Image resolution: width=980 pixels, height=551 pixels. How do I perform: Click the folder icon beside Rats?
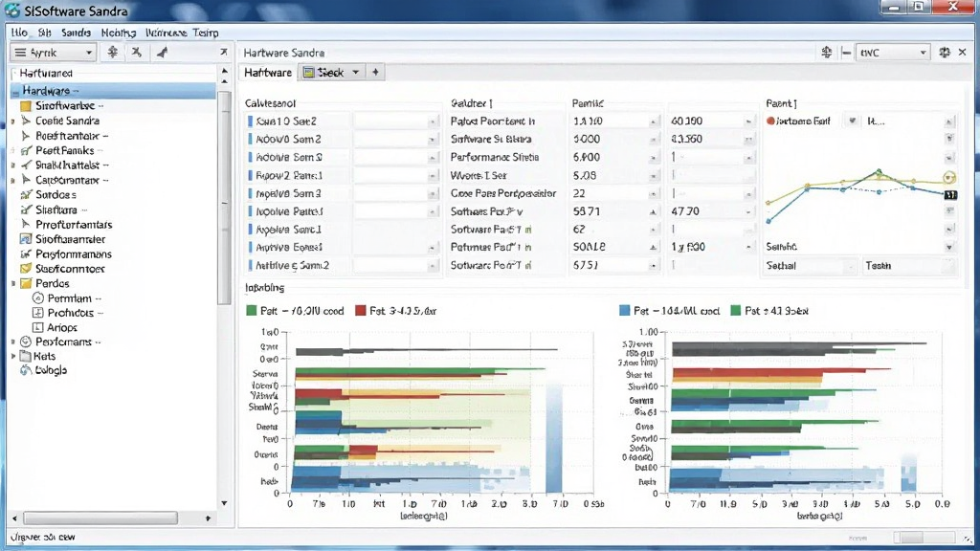(26, 356)
